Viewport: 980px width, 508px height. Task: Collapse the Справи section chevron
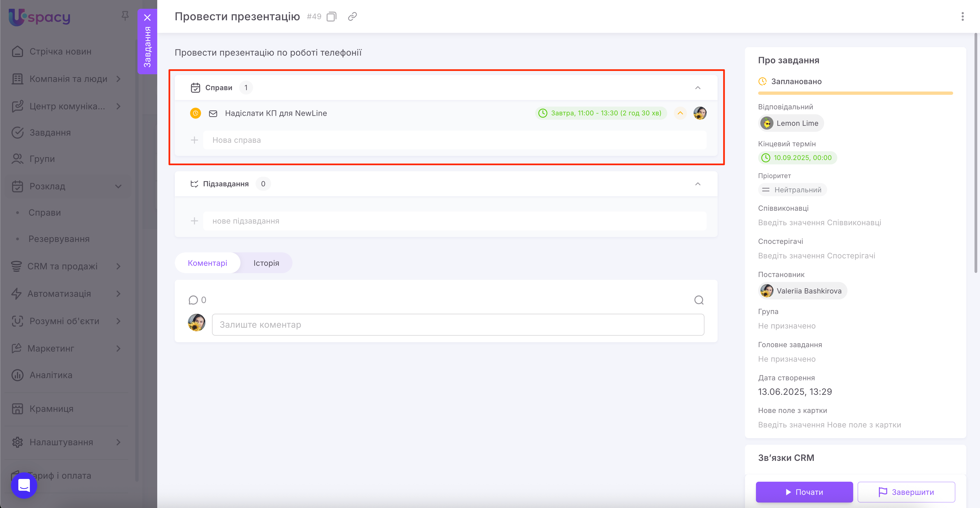click(x=697, y=88)
